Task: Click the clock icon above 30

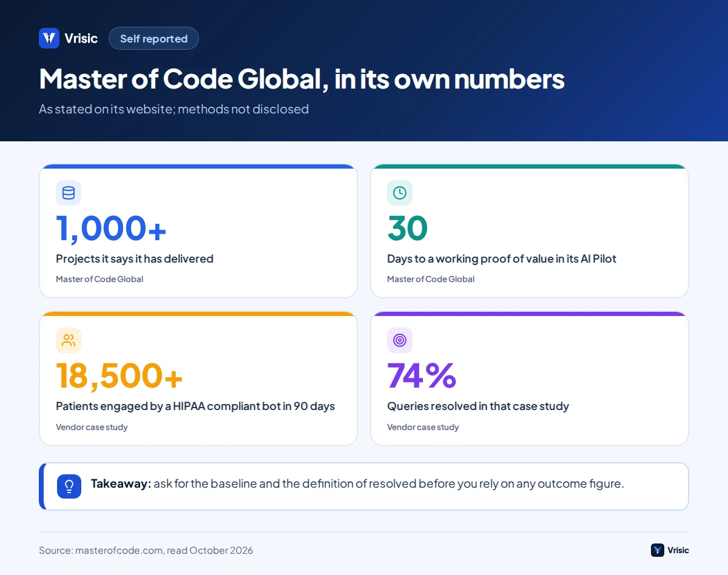Action: tap(400, 193)
